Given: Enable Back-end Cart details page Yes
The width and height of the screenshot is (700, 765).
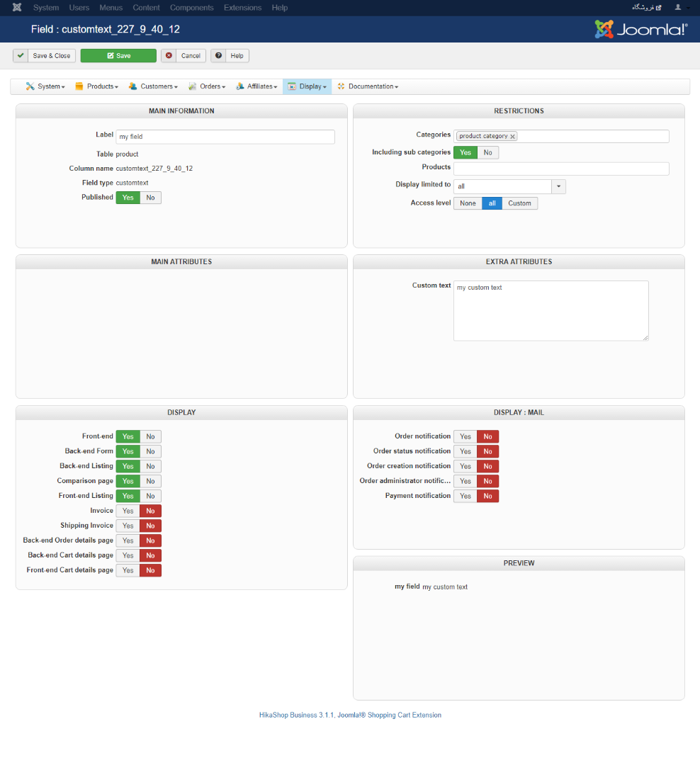Looking at the screenshot, I should click(x=128, y=556).
